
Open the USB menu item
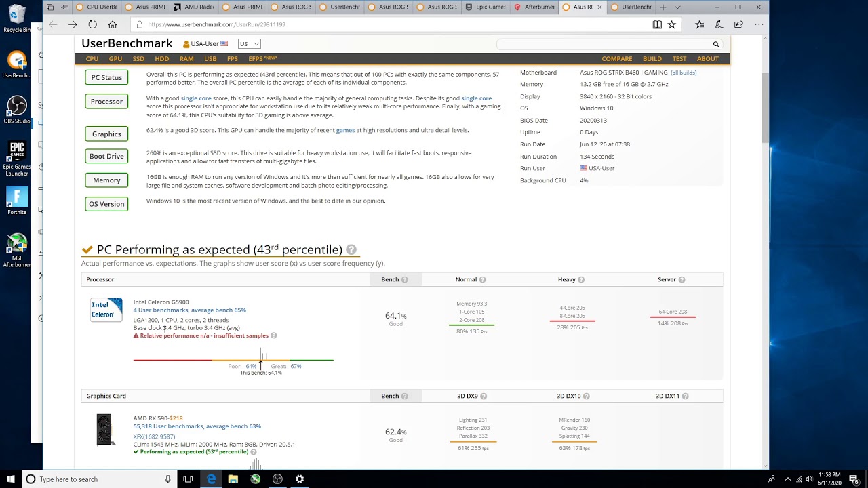pyautogui.click(x=210, y=59)
